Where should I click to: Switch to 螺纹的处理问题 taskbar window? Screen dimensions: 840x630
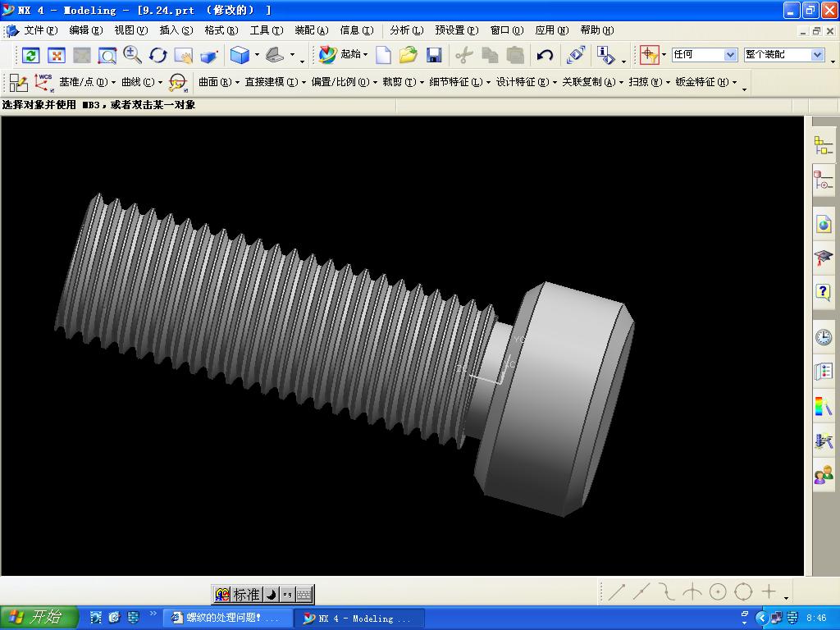228,618
